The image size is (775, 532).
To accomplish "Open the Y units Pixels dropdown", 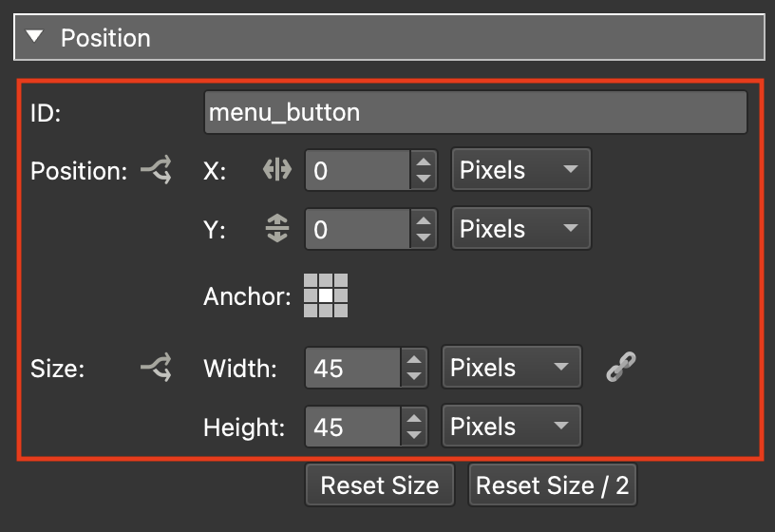I will click(520, 229).
